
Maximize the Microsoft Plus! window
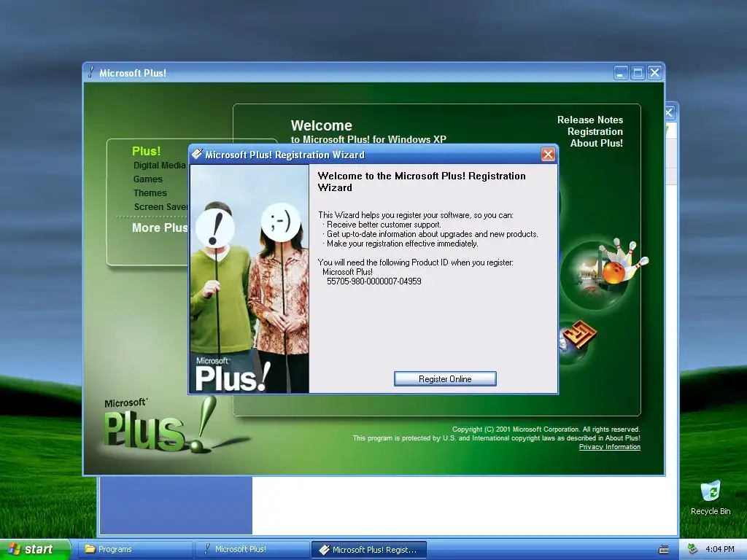coord(638,73)
